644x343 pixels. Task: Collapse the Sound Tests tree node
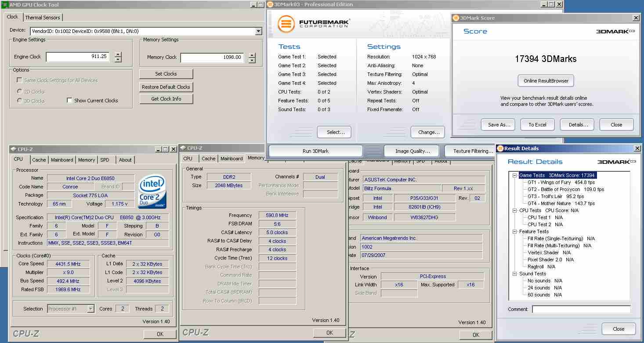point(514,274)
